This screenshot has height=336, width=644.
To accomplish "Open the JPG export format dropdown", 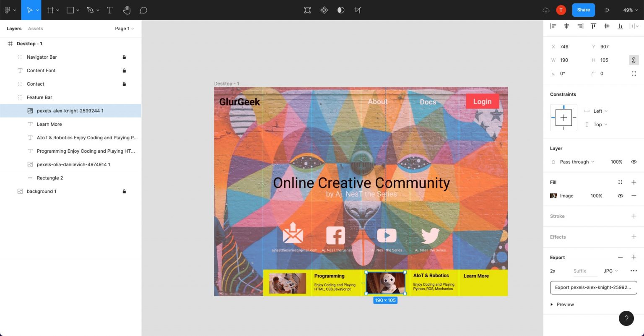I will (610, 271).
